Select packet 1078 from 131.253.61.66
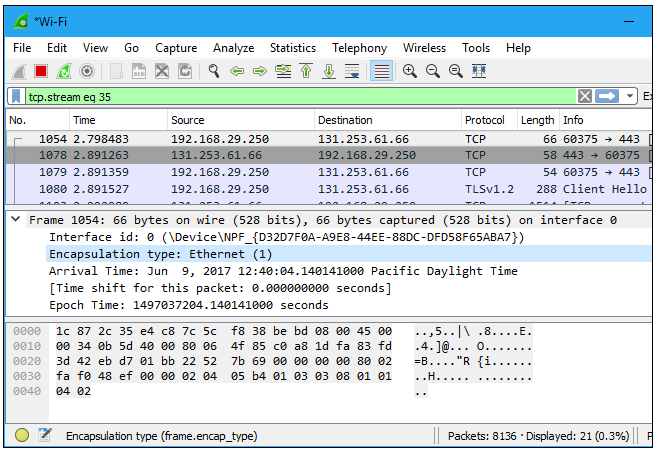This screenshot has height=454, width=659. coord(329,155)
